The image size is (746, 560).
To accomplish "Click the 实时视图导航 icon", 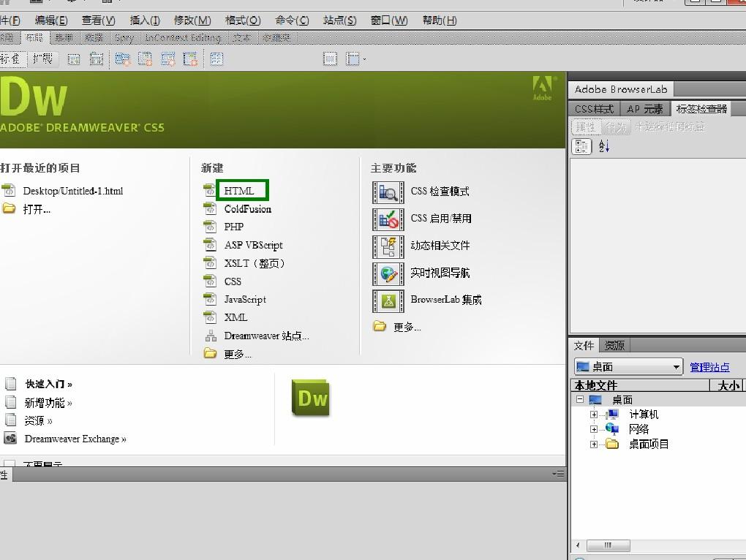I will [x=388, y=273].
